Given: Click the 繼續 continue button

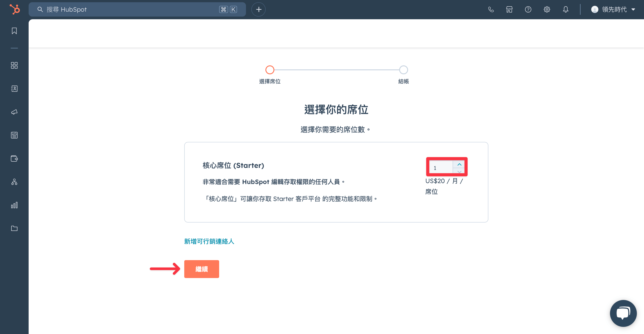Looking at the screenshot, I should pos(201,269).
